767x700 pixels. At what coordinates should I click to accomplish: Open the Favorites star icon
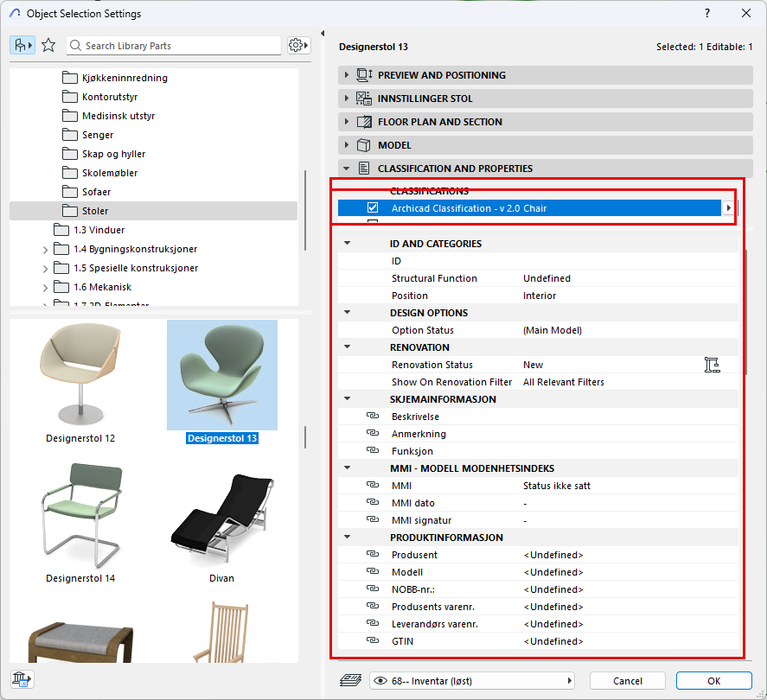tap(48, 45)
